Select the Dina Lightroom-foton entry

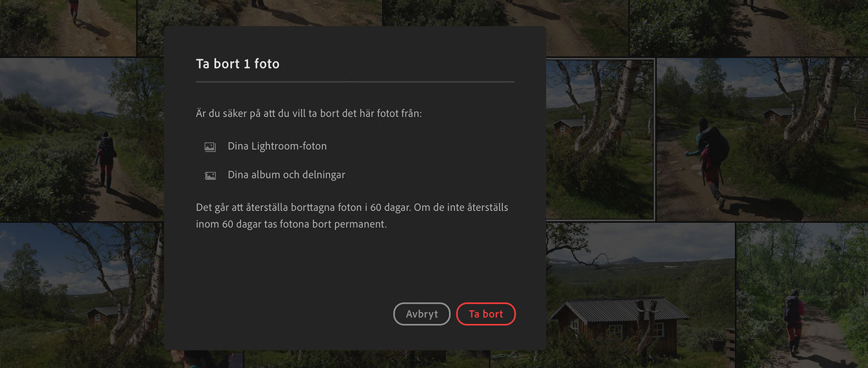[277, 146]
